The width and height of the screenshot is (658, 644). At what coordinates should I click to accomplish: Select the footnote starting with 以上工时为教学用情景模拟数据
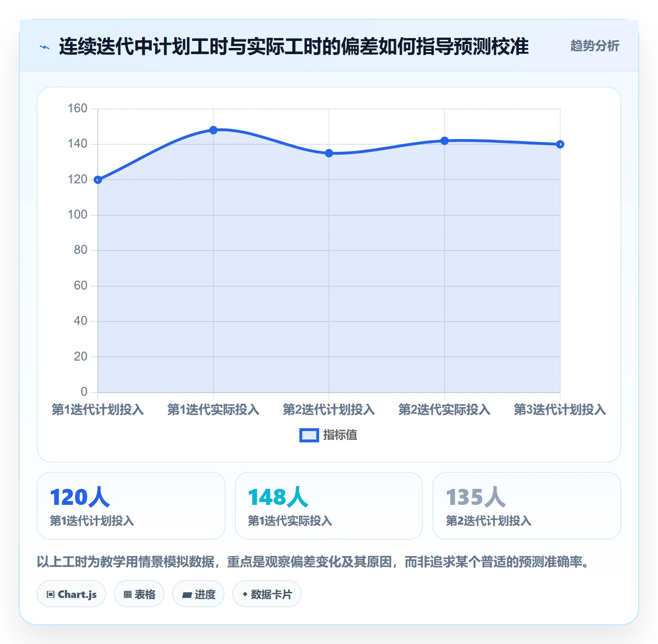pyautogui.click(x=314, y=562)
